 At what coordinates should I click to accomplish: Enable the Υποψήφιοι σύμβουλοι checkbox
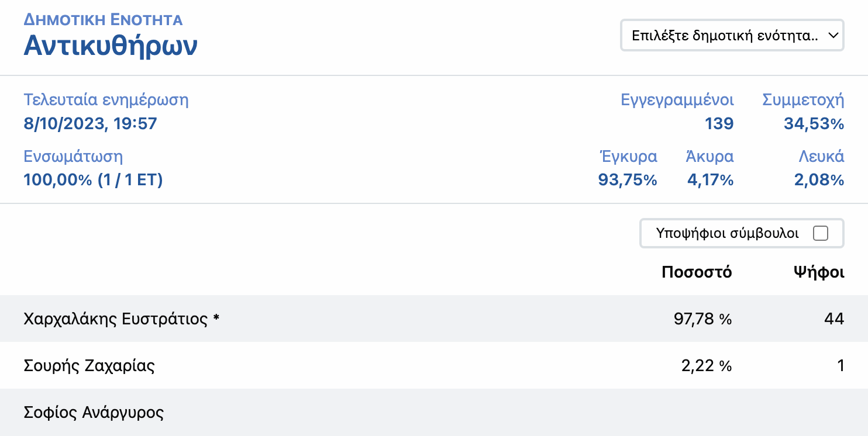821,234
